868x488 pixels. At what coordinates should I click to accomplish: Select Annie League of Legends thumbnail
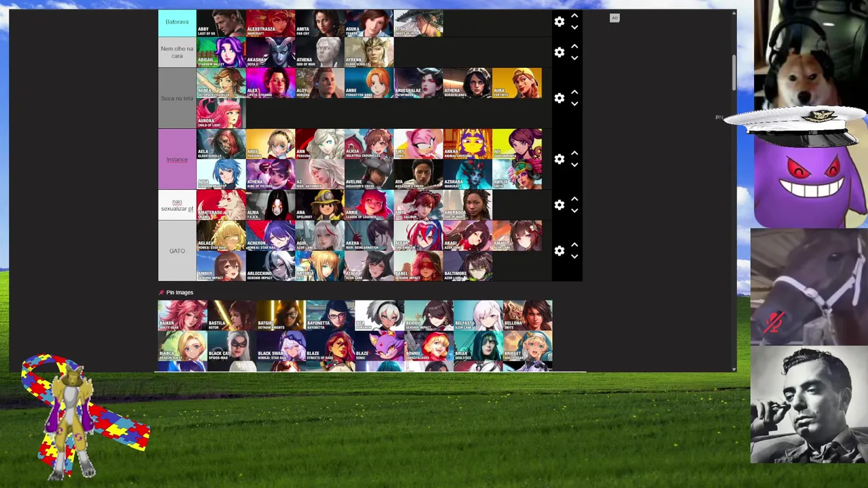(x=369, y=205)
